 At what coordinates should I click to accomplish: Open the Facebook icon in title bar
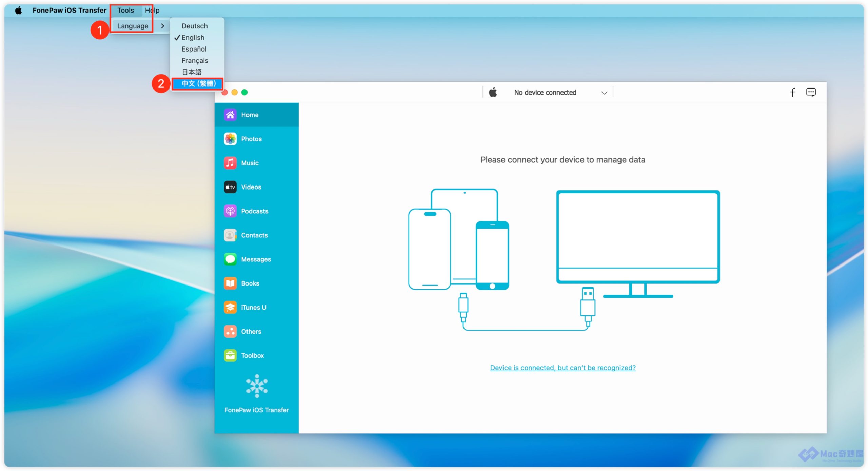[792, 93]
